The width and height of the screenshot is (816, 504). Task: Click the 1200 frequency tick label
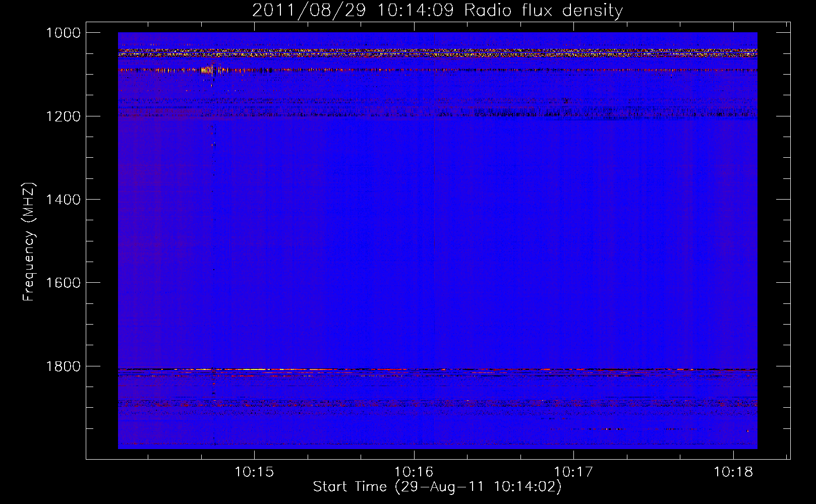pos(63,116)
